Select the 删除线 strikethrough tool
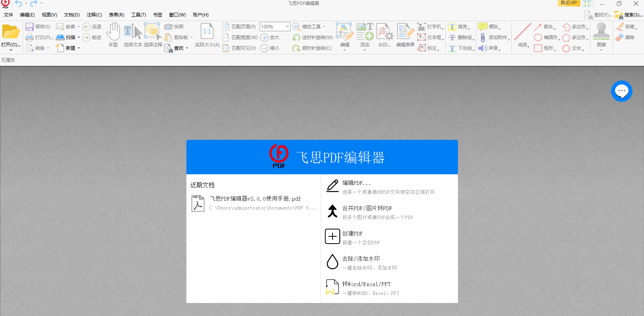 click(x=461, y=38)
